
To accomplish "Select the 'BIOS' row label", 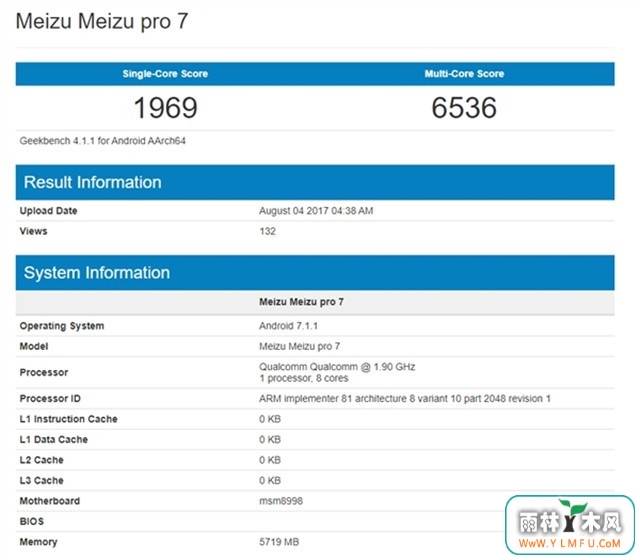I will [31, 522].
